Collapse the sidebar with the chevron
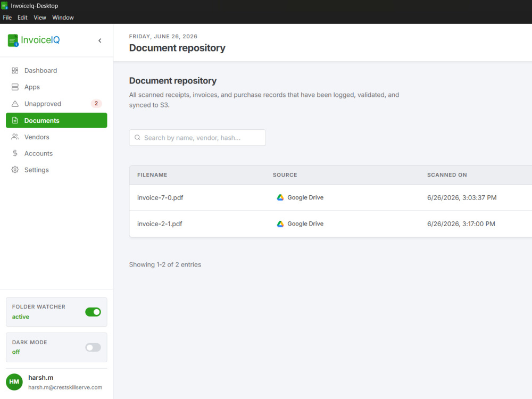The height and width of the screenshot is (399, 532). coord(100,41)
